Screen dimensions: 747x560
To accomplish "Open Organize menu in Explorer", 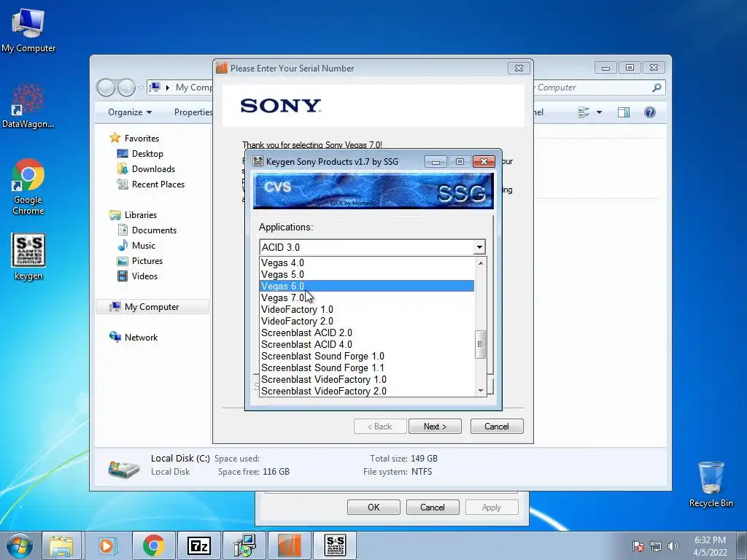I will (x=130, y=112).
